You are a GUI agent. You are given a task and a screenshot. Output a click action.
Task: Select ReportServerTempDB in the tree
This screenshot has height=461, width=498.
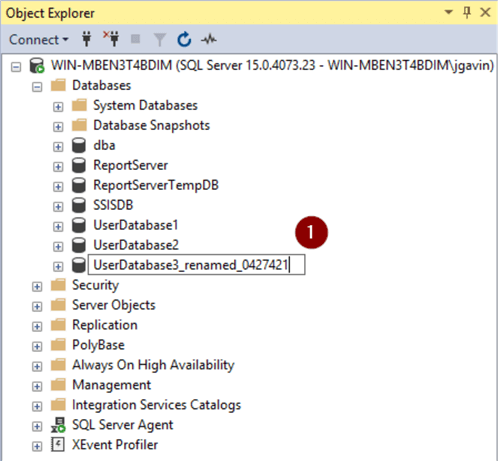[156, 185]
